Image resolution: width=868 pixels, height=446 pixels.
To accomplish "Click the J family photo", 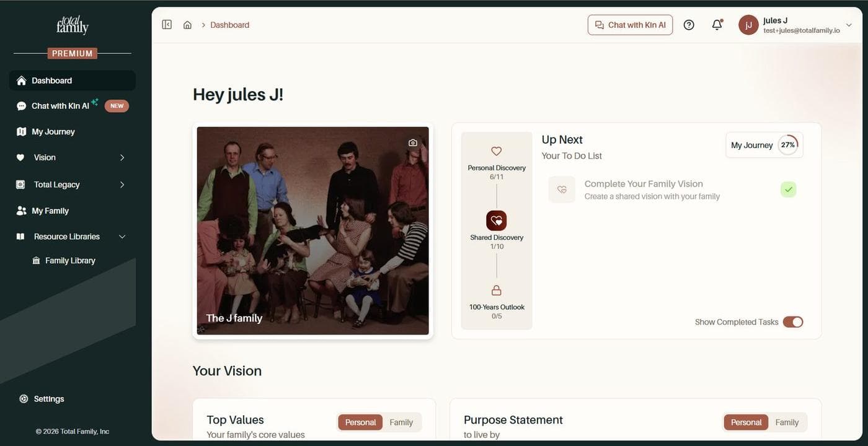I will 312,231.
